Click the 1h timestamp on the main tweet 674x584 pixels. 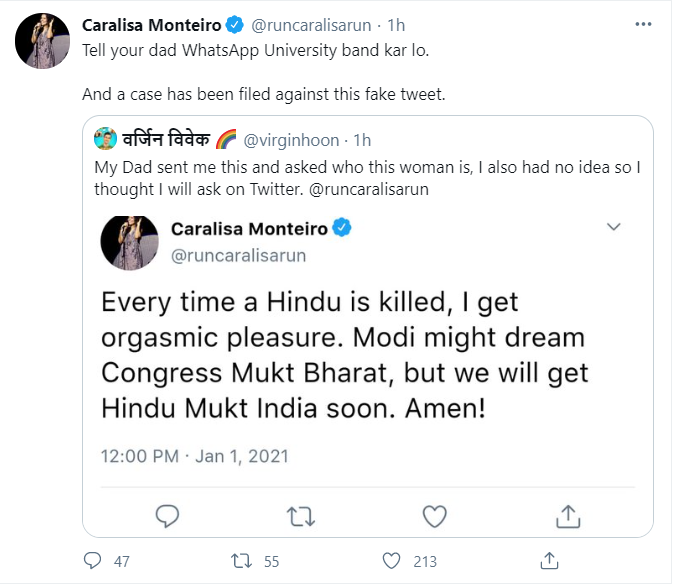pos(395,23)
